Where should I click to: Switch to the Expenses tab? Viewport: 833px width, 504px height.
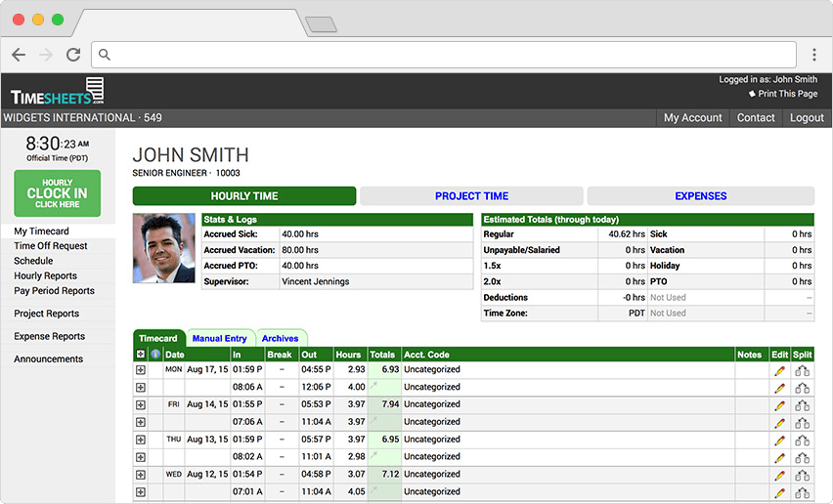click(701, 195)
